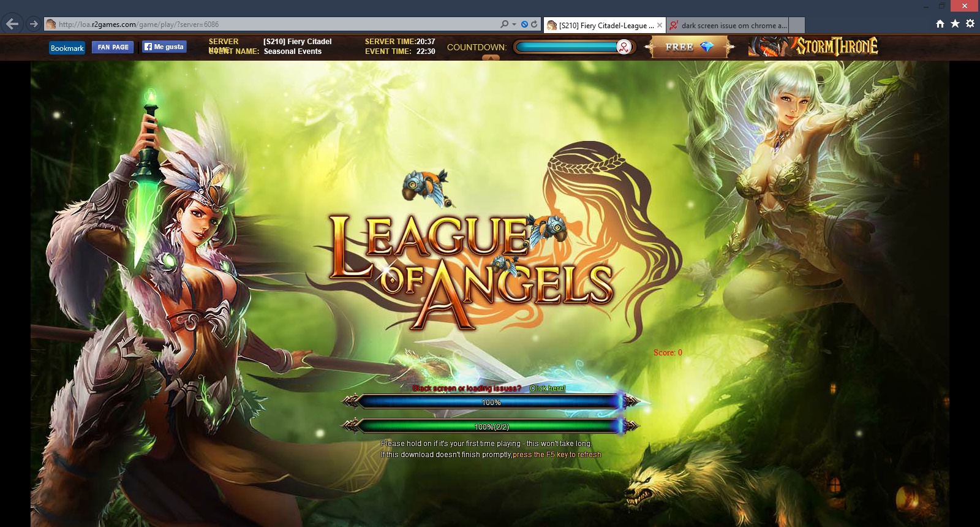Click the Bookmark button

(x=67, y=48)
